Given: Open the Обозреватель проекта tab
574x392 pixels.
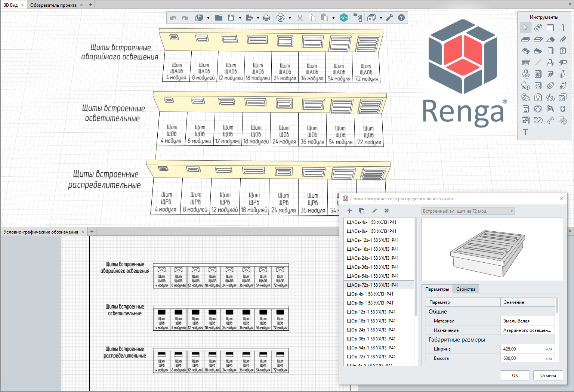Looking at the screenshot, I should point(53,5).
